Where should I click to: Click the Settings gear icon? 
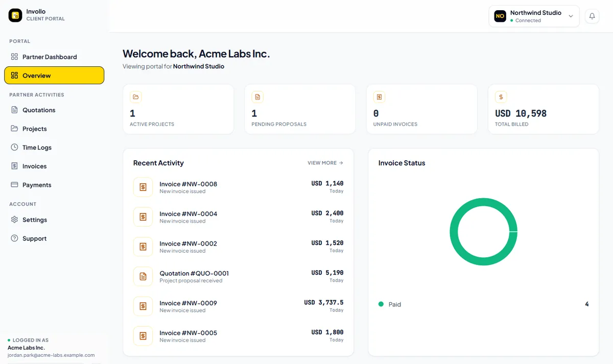click(x=14, y=220)
